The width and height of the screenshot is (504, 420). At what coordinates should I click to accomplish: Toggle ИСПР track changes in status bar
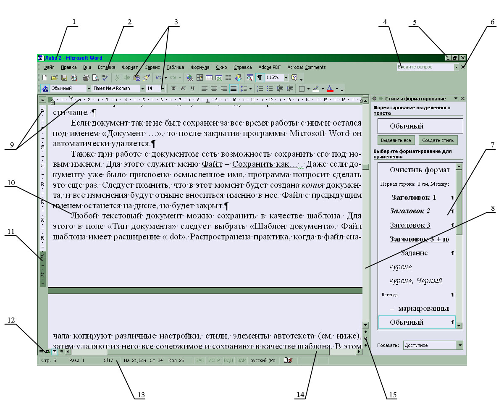[214, 360]
